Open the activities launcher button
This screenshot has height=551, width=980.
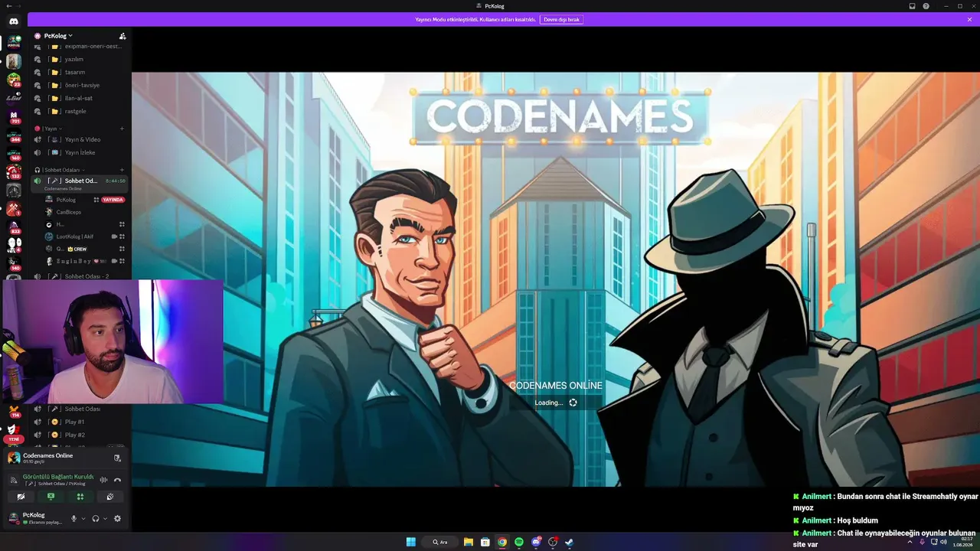pos(80,497)
